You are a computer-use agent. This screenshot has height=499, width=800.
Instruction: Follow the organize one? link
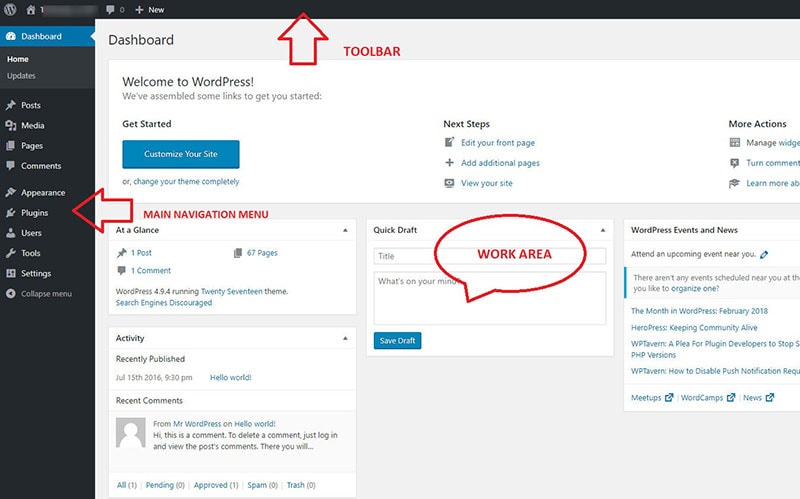click(695, 288)
